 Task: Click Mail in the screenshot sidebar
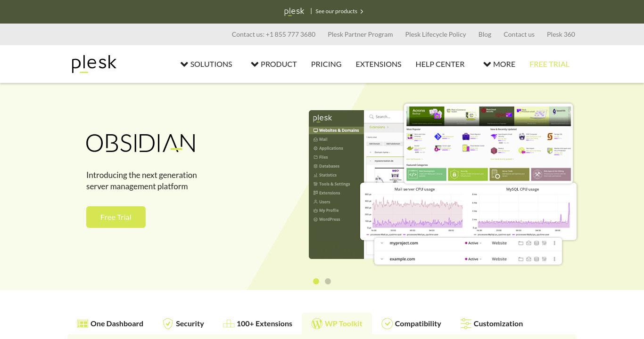pos(321,139)
